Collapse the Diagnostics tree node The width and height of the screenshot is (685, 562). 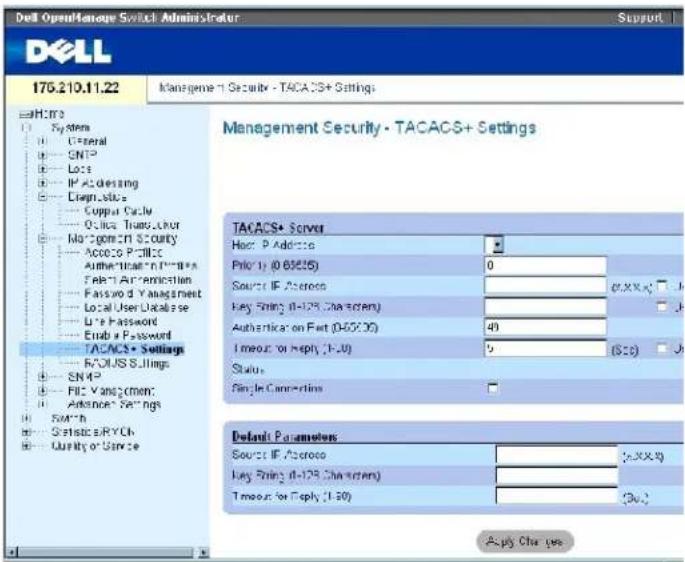(x=42, y=197)
